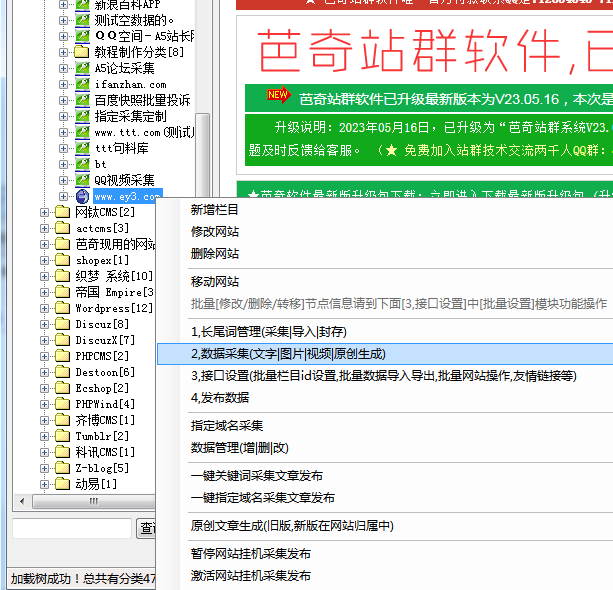The height and width of the screenshot is (590, 613).
Task: Click the search input below the tree
Action: (x=72, y=528)
